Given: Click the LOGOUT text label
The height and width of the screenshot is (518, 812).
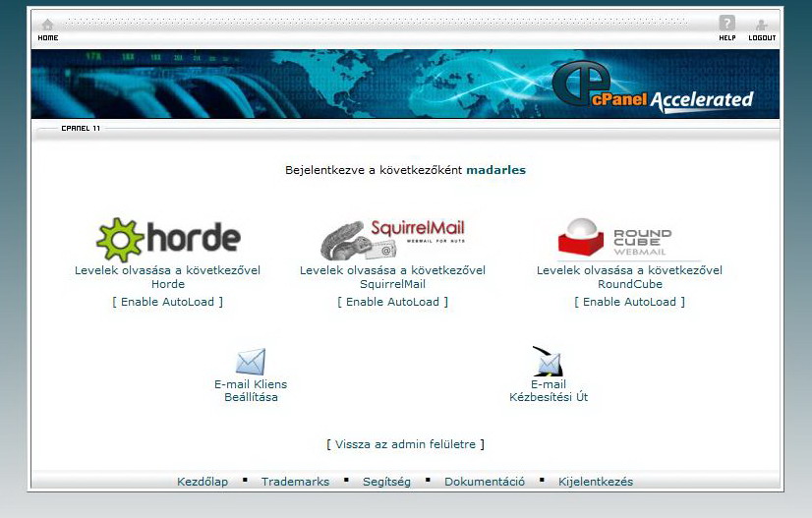Looking at the screenshot, I should pyautogui.click(x=762, y=37).
